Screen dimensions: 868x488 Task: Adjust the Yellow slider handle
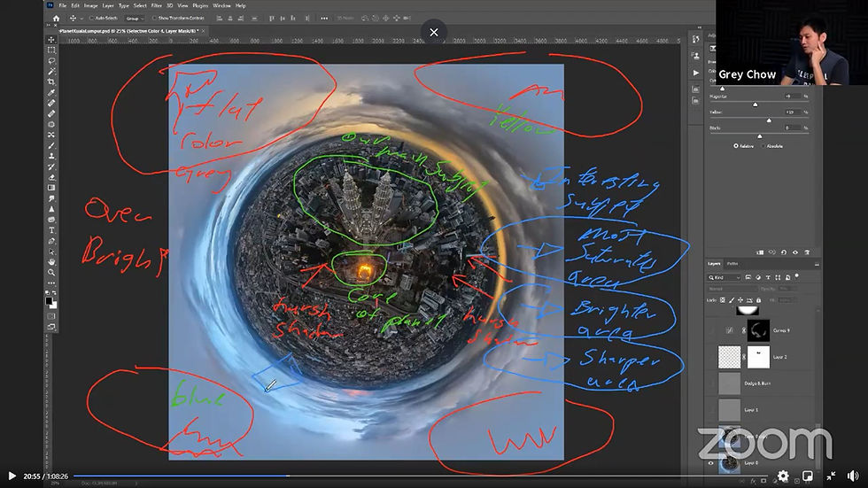click(769, 120)
